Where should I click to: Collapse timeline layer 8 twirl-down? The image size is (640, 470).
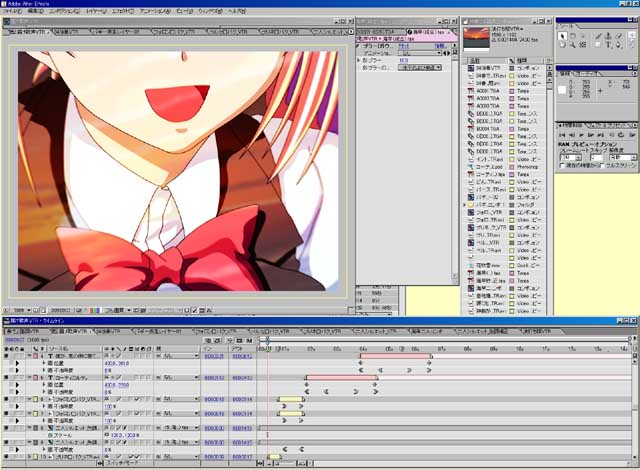point(29,428)
